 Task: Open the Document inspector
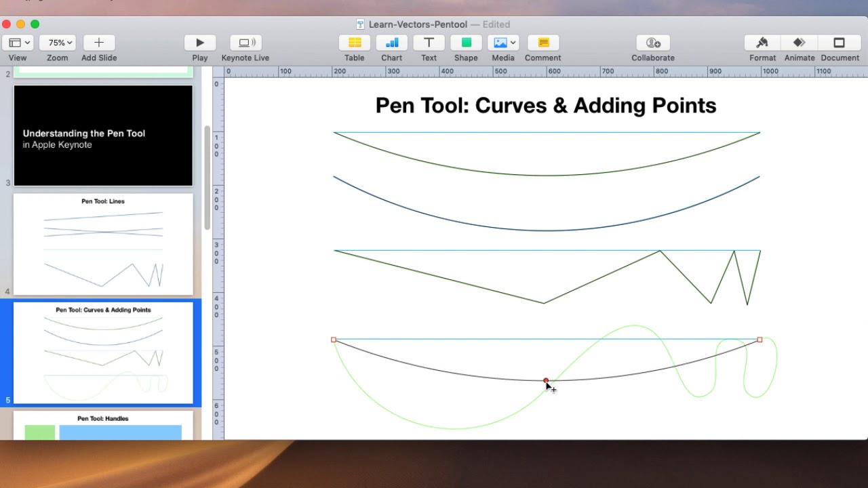coord(840,43)
